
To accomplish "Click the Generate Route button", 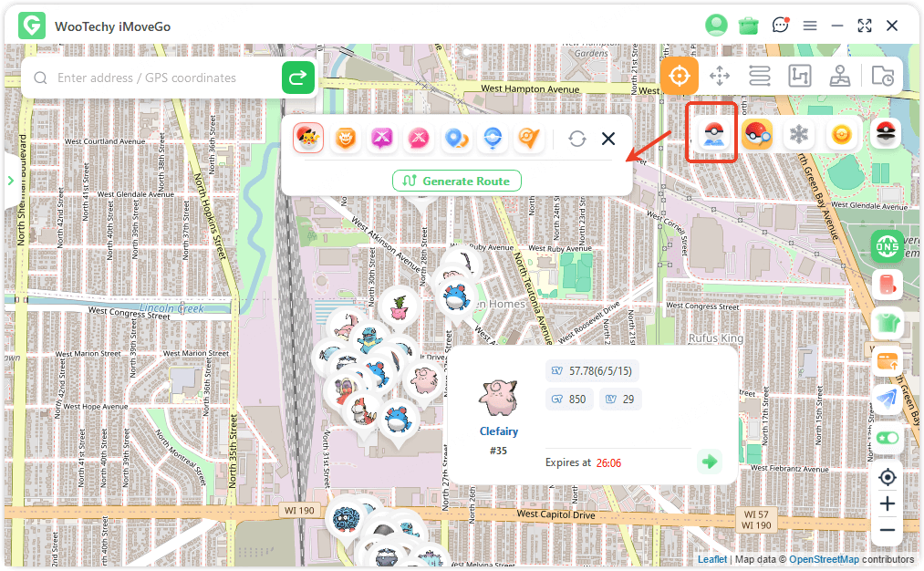I will pyautogui.click(x=457, y=181).
